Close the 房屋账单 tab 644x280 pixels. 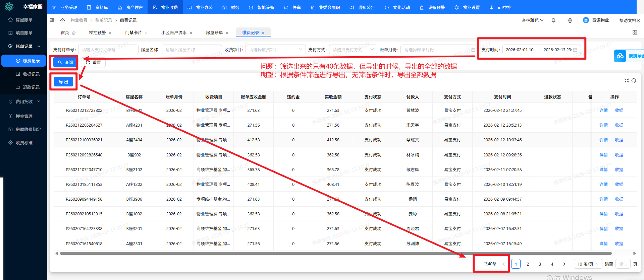[x=227, y=33]
